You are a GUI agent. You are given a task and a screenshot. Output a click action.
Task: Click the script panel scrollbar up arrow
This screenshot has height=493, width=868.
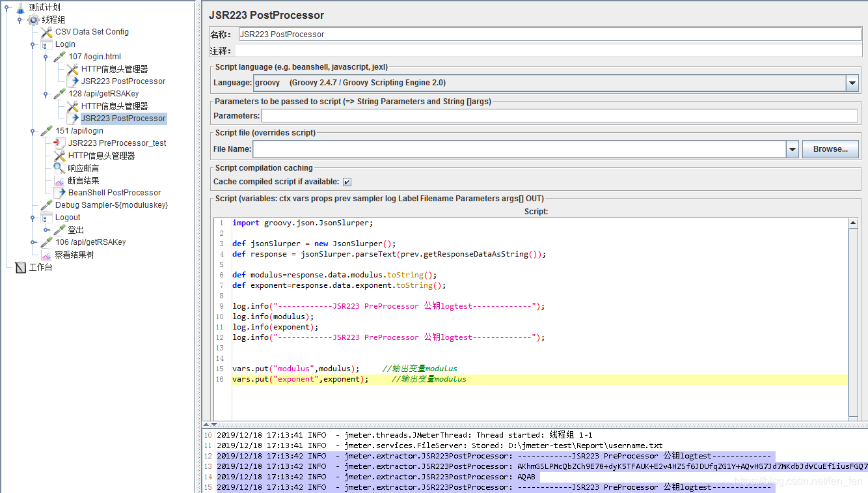pyautogui.click(x=852, y=222)
